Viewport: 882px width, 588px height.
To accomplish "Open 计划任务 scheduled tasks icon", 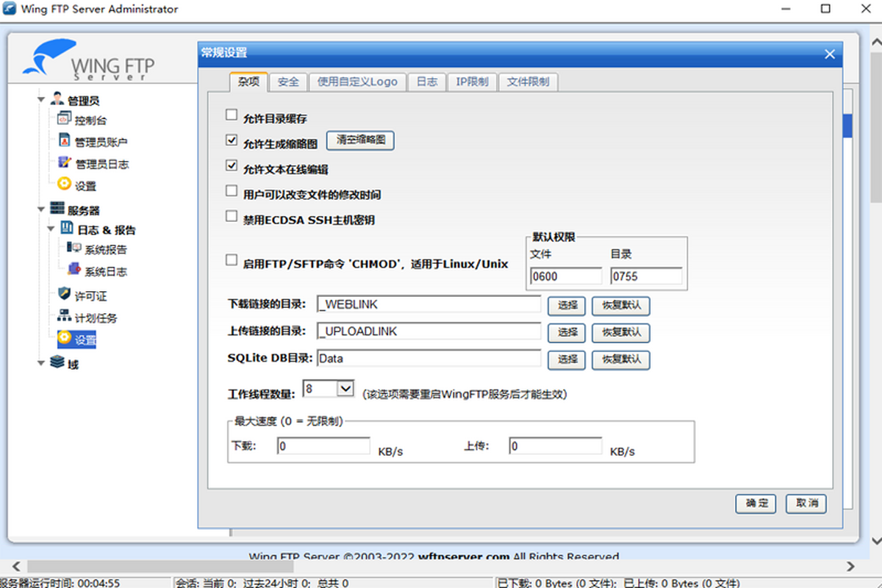I will click(x=64, y=317).
